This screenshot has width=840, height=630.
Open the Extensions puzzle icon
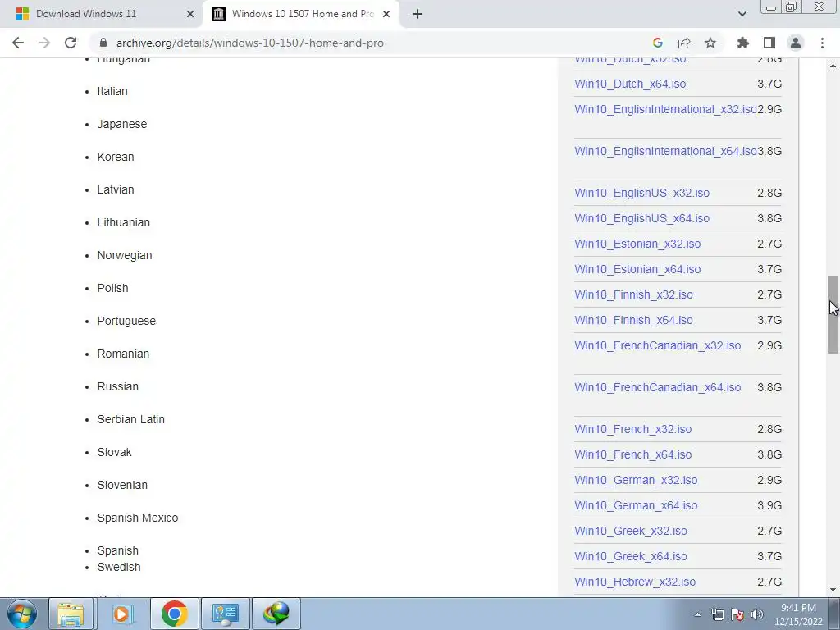click(743, 43)
